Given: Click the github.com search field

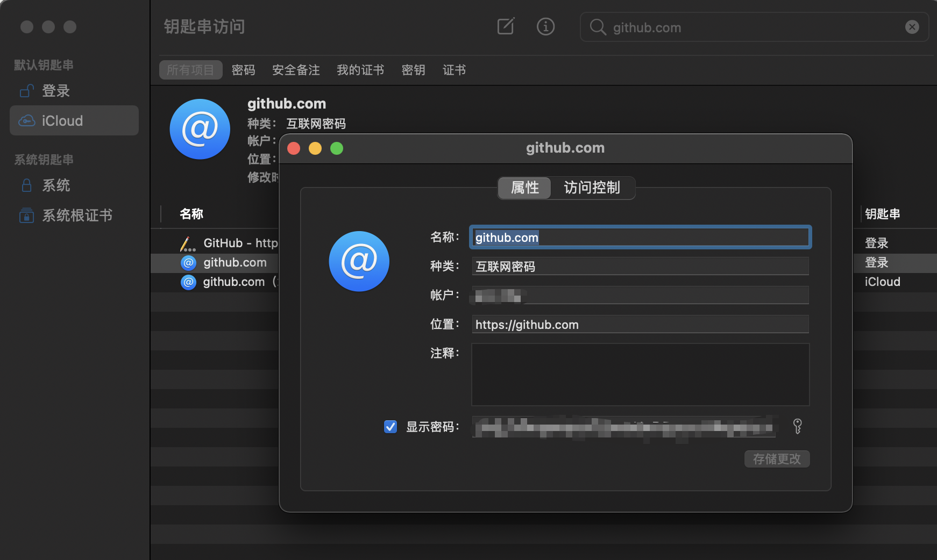Looking at the screenshot, I should coord(754,27).
